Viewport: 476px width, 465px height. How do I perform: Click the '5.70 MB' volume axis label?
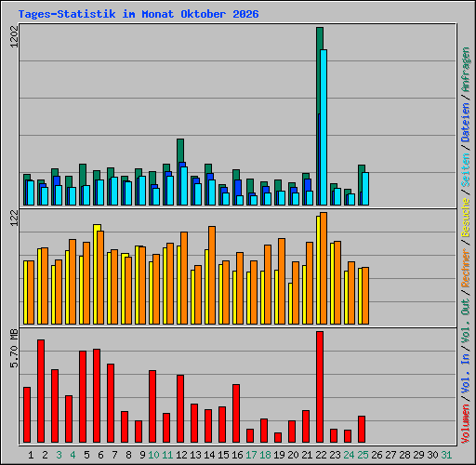(14, 349)
